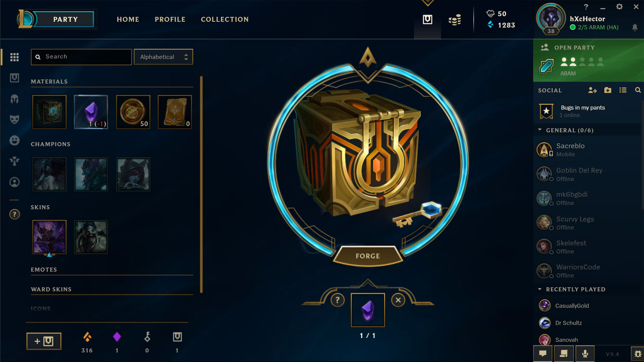Open the PROFILE tab
The width and height of the screenshot is (644, 362).
(x=170, y=19)
